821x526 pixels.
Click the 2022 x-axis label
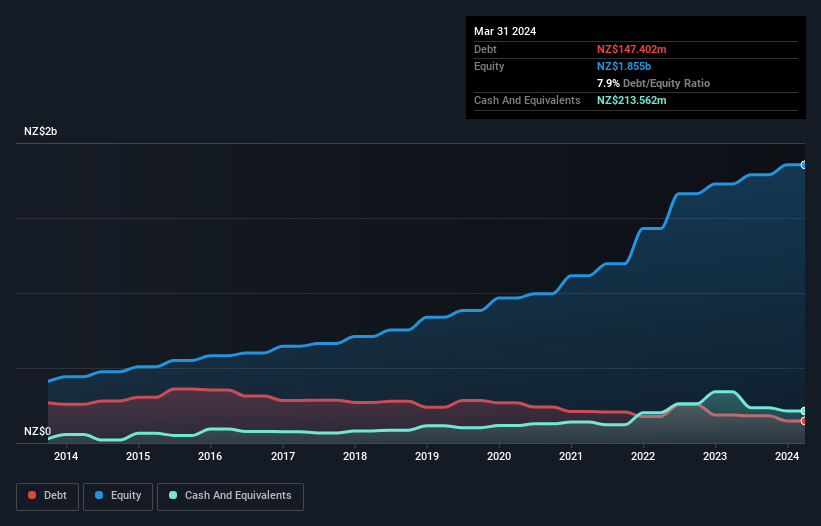[643, 456]
